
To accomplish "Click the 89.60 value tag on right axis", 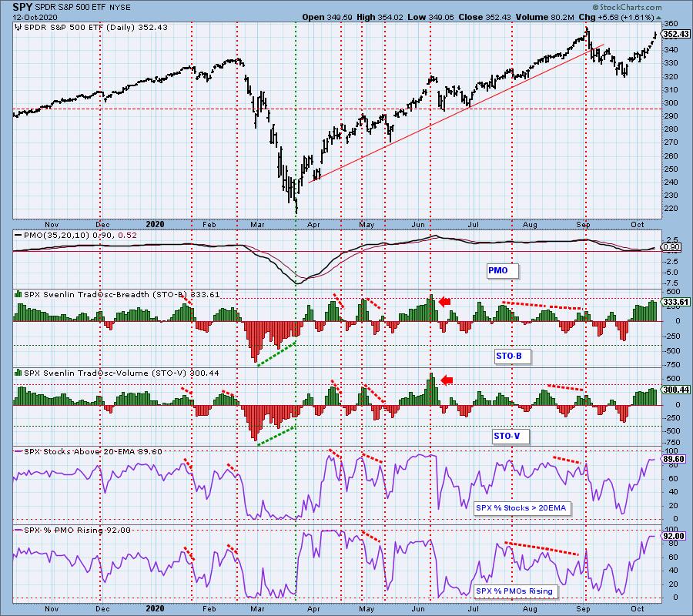I will coord(674,459).
